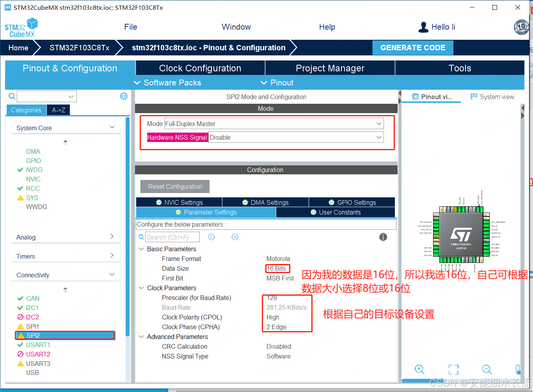Open the Help menu
This screenshot has width=533, height=392.
327,27
